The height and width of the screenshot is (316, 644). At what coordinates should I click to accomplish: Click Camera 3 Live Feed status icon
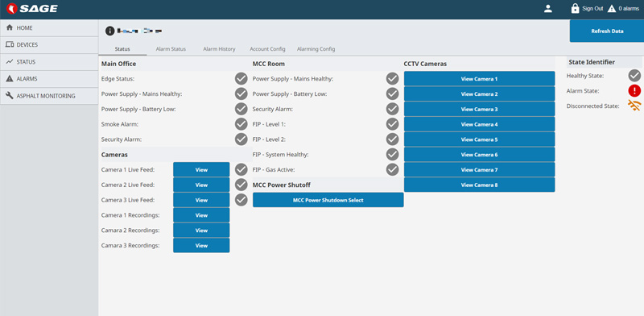(x=241, y=200)
